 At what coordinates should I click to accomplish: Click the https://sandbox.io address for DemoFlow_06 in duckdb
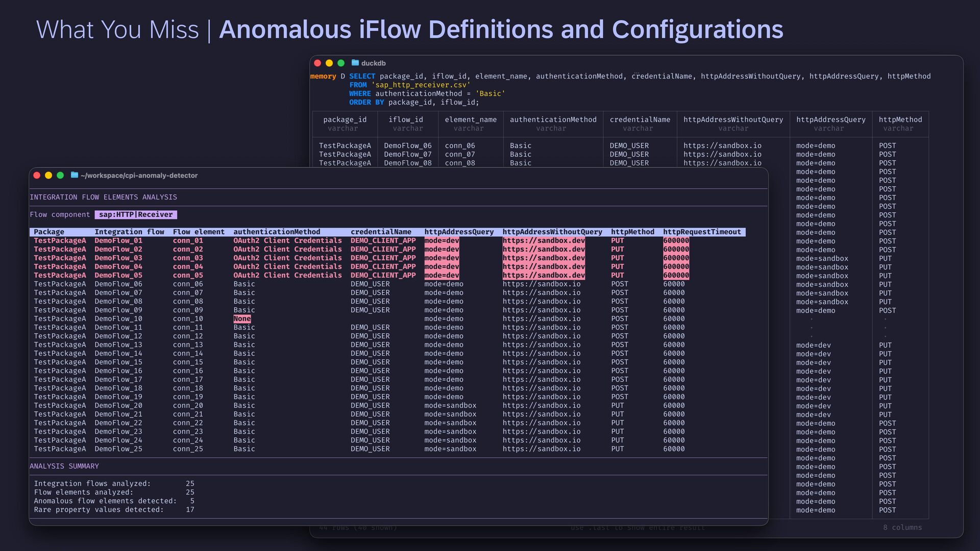coord(722,146)
